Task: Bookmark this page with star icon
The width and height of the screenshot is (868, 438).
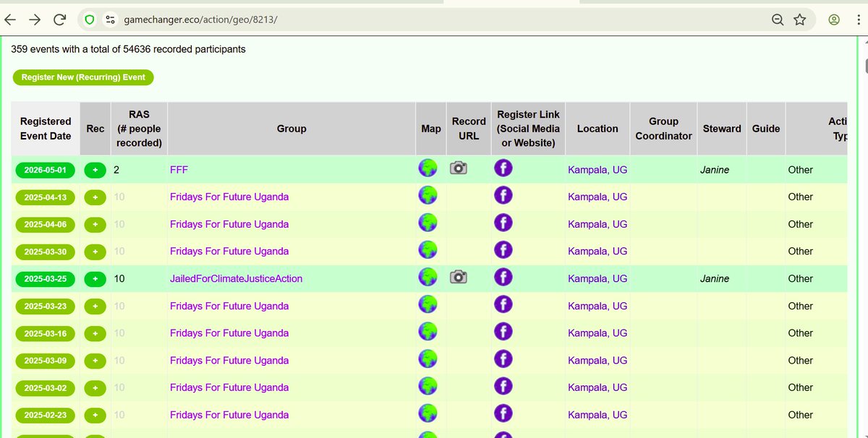Action: click(x=799, y=20)
